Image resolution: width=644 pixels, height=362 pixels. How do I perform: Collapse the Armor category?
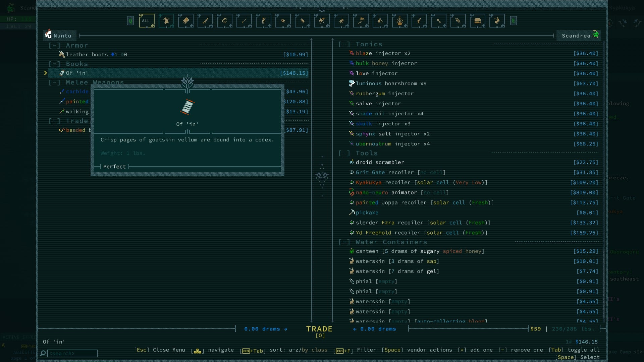coord(54,46)
